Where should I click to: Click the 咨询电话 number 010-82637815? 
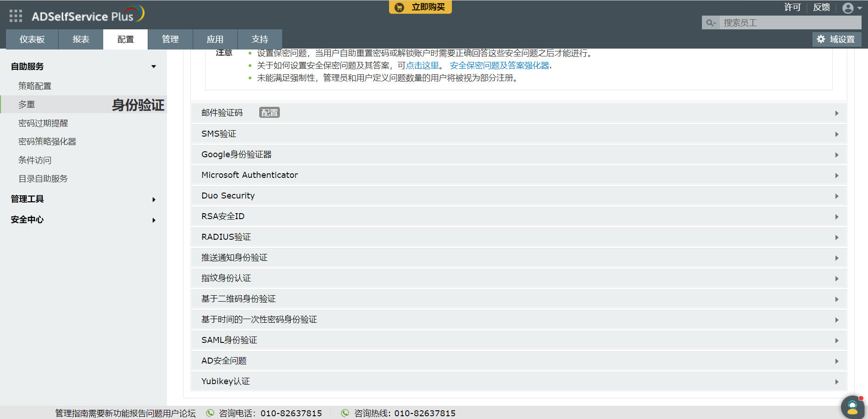[x=291, y=413]
